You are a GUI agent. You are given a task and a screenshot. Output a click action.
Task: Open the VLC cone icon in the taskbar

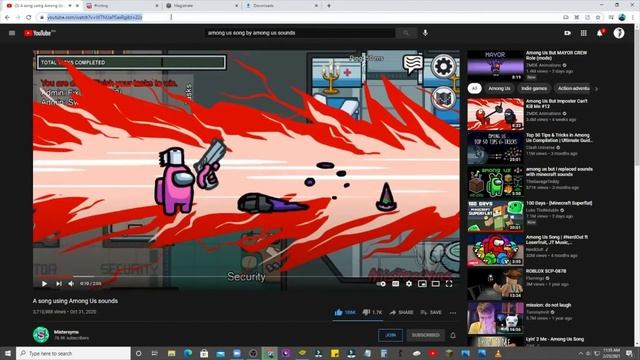pyautogui.click(x=498, y=353)
